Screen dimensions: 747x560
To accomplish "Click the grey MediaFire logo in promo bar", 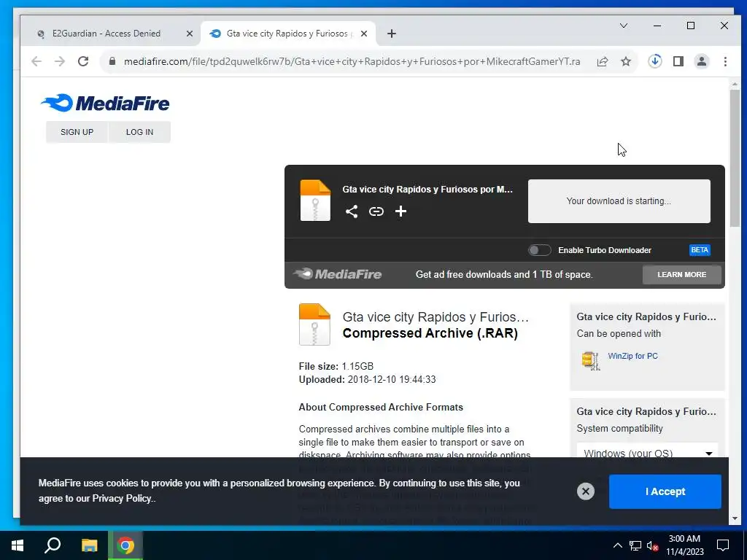I will [x=338, y=274].
